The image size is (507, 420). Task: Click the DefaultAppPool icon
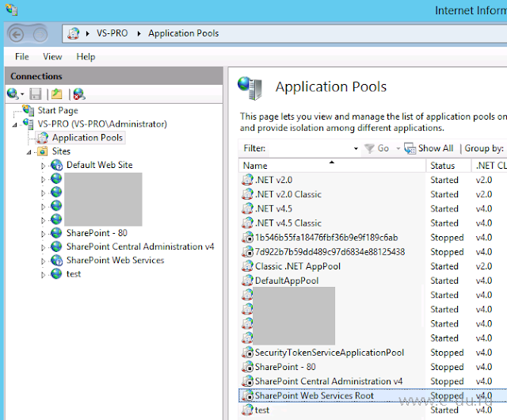(x=247, y=281)
